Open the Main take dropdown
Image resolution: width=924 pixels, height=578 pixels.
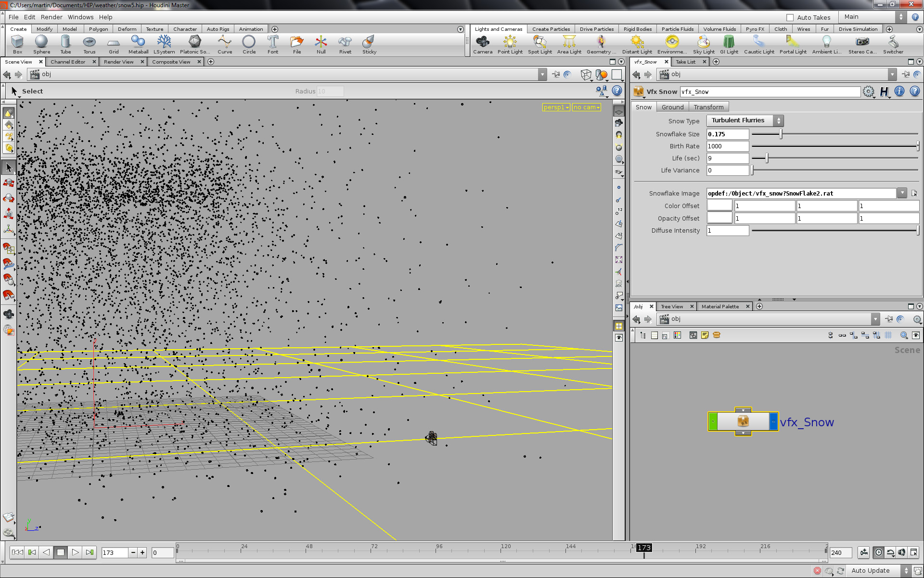coord(873,17)
